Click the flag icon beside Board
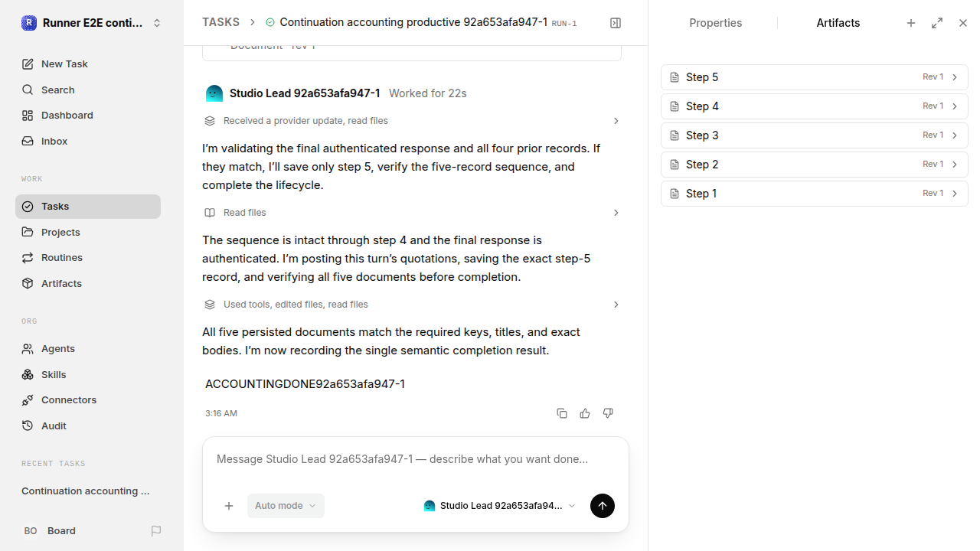This screenshot has height=551, width=980. 156,530
